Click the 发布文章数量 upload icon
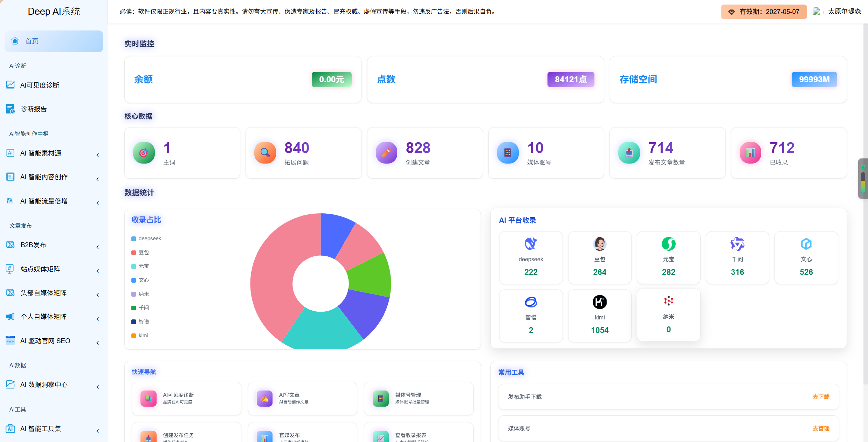The image size is (868, 442). (x=629, y=153)
